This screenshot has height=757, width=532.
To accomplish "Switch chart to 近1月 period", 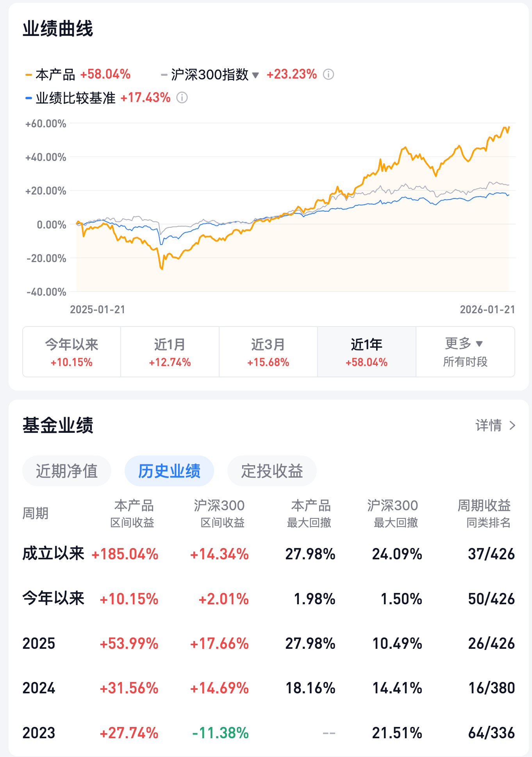I will coord(170,352).
